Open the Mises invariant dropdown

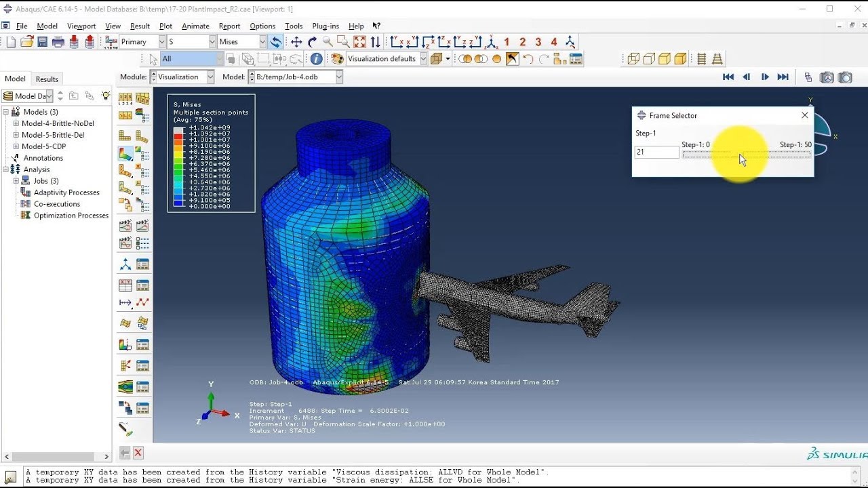coord(242,42)
